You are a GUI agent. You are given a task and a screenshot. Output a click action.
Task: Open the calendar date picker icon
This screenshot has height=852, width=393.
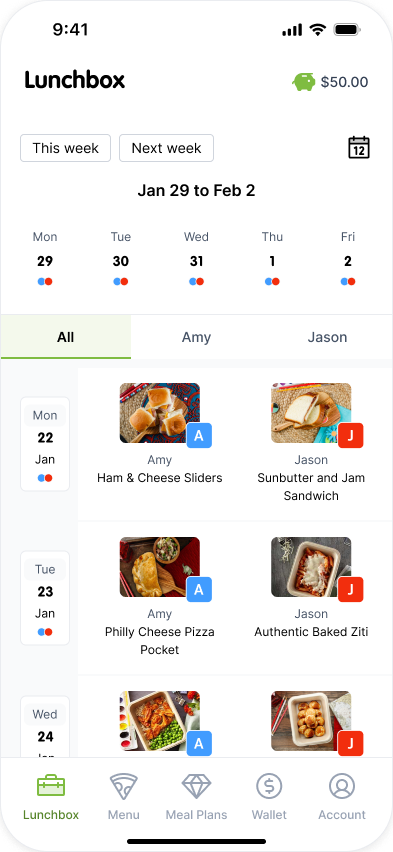click(359, 148)
